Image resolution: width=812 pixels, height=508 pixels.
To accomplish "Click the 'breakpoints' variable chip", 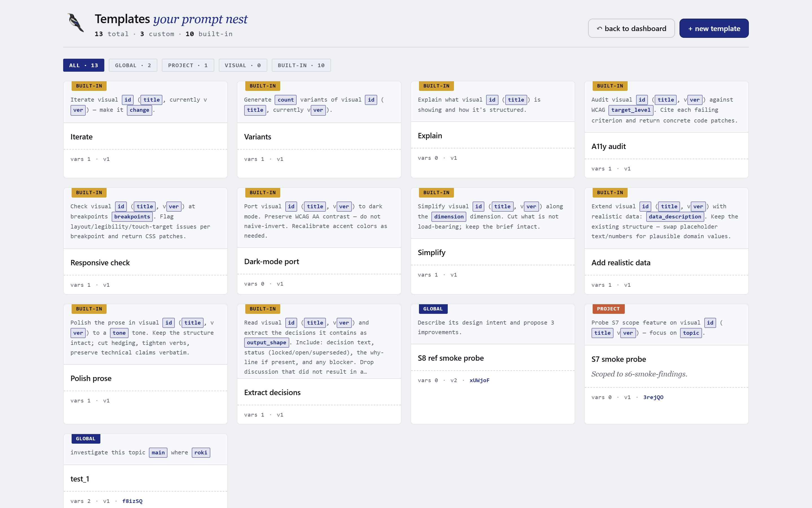I will click(x=132, y=217).
